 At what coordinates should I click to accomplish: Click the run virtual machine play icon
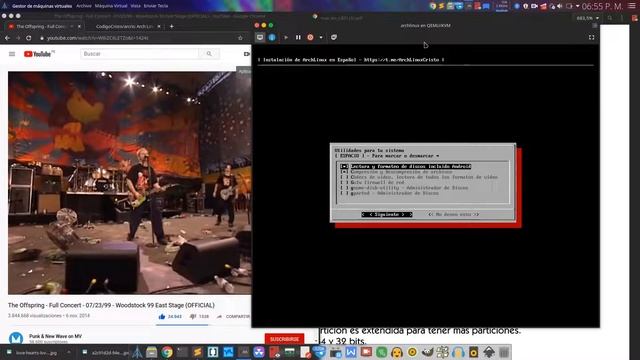pos(286,37)
